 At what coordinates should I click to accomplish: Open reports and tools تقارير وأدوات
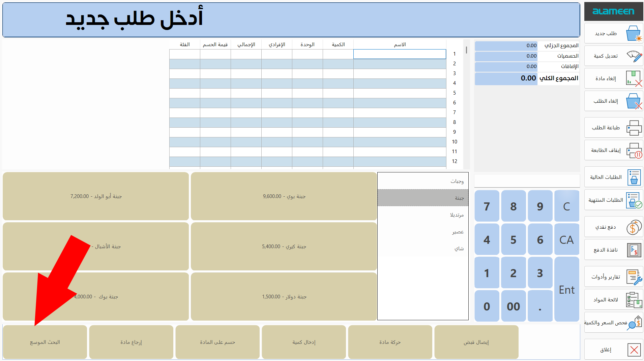614,276
